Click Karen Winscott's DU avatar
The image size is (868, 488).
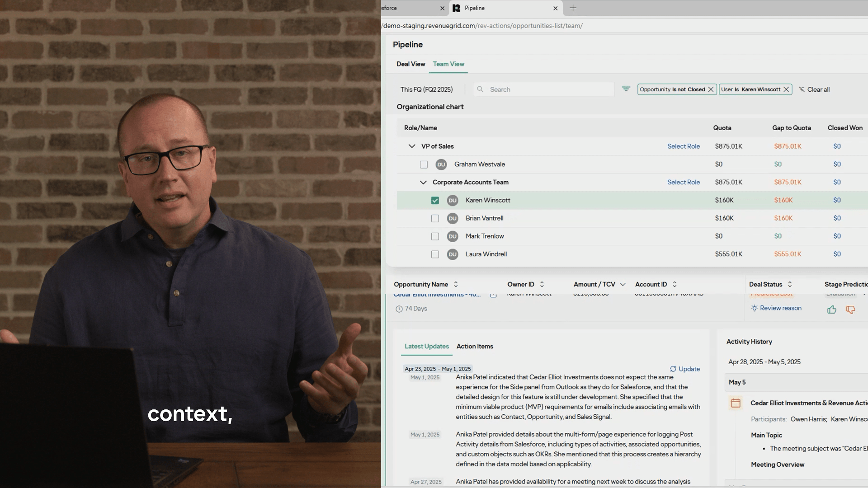coord(453,200)
